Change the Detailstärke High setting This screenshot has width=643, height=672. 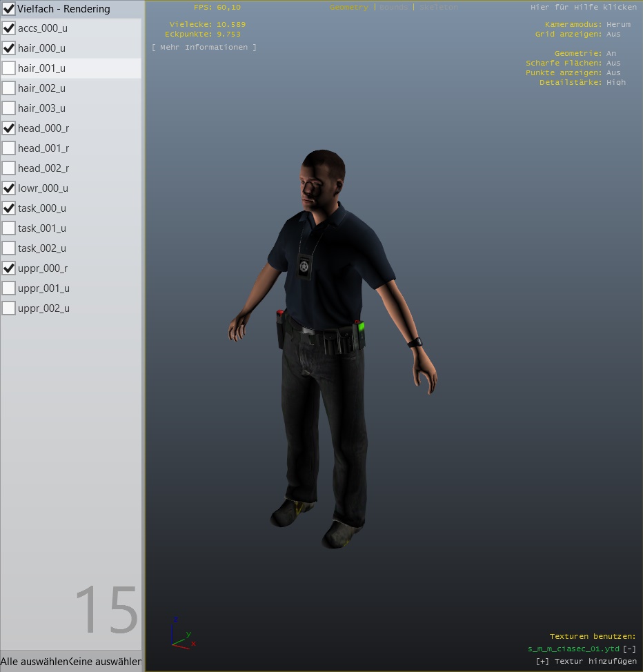[x=615, y=82]
